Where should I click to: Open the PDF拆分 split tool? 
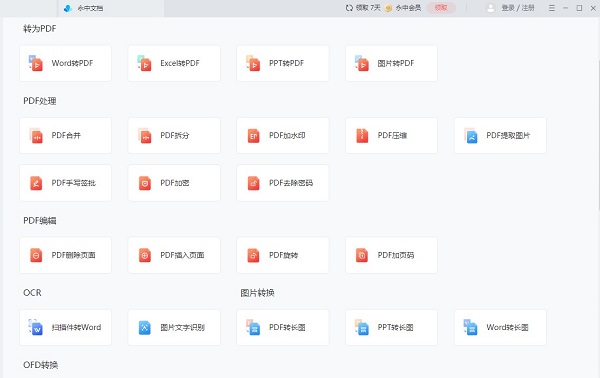pos(174,135)
